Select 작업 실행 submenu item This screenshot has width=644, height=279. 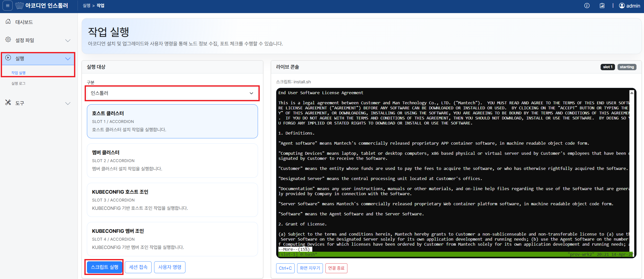tap(18, 73)
